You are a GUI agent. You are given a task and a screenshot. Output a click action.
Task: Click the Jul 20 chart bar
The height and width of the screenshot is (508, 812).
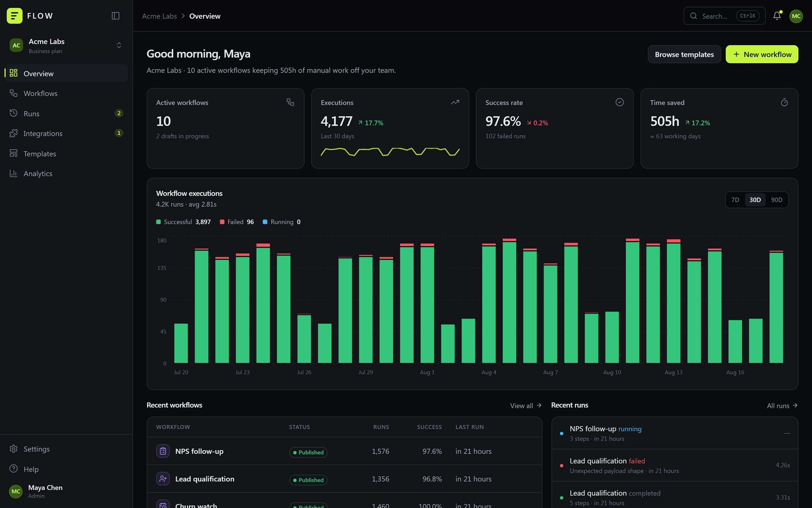coord(181,343)
